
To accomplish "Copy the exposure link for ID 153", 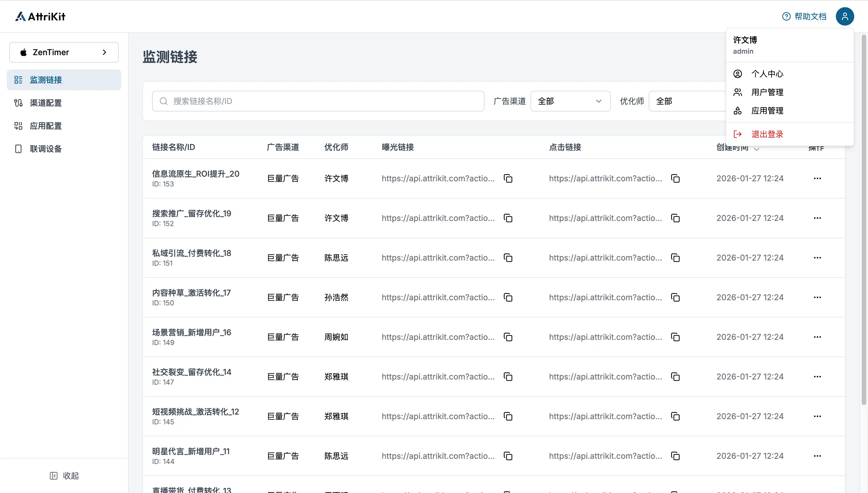I will click(x=508, y=178).
